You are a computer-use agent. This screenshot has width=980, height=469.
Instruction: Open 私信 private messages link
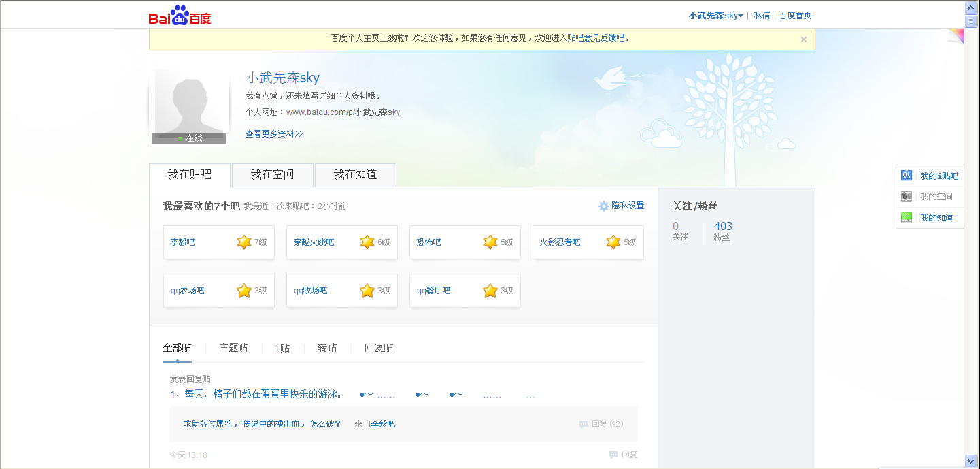click(762, 15)
